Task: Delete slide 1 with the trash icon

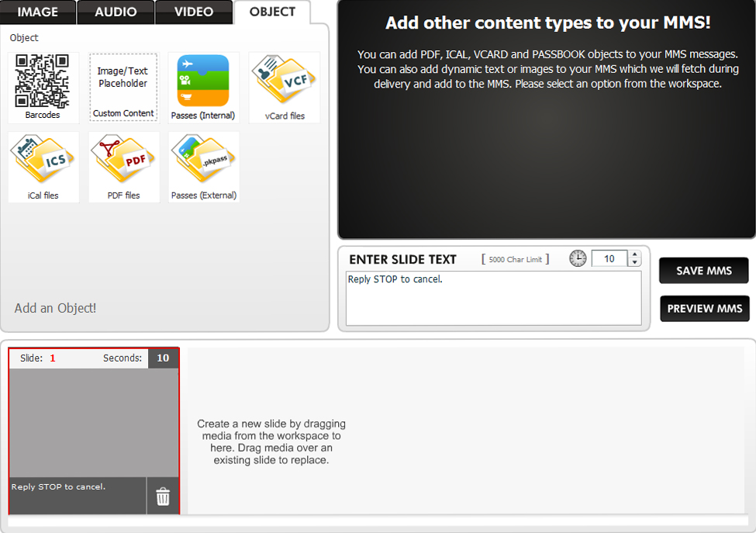Action: click(x=163, y=497)
